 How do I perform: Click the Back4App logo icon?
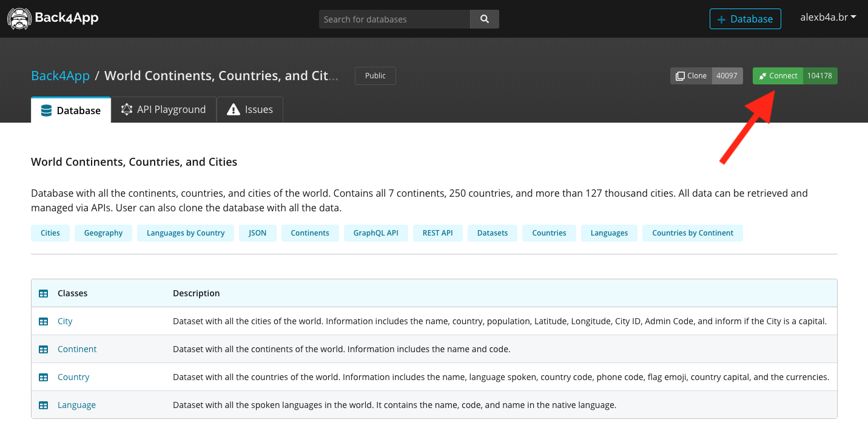pos(19,19)
